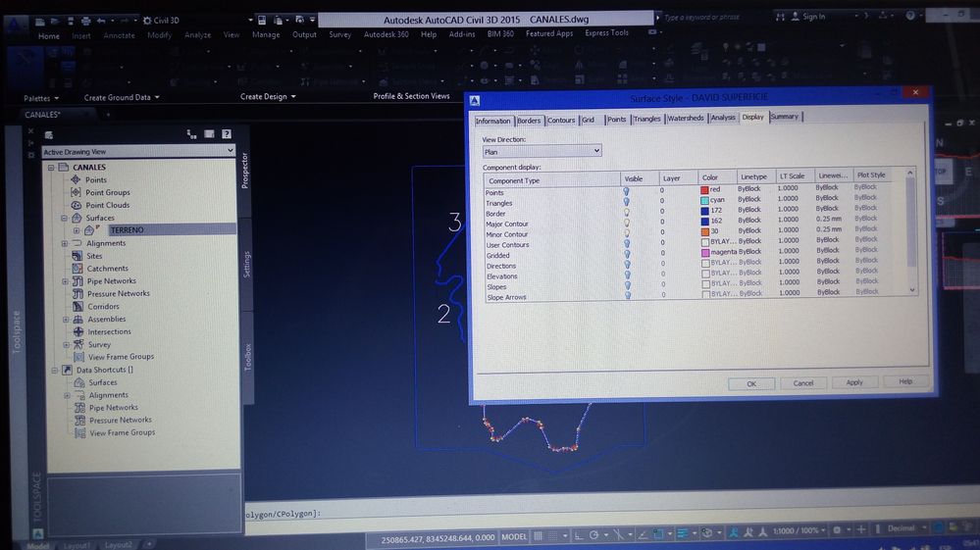This screenshot has height=550, width=980.
Task: Open the Annotate ribbon tab
Action: coord(119,35)
